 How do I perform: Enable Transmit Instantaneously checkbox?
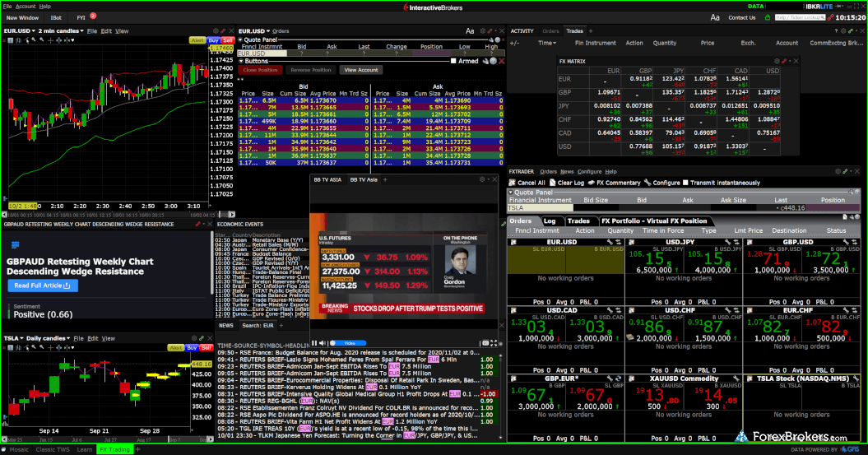coord(685,183)
